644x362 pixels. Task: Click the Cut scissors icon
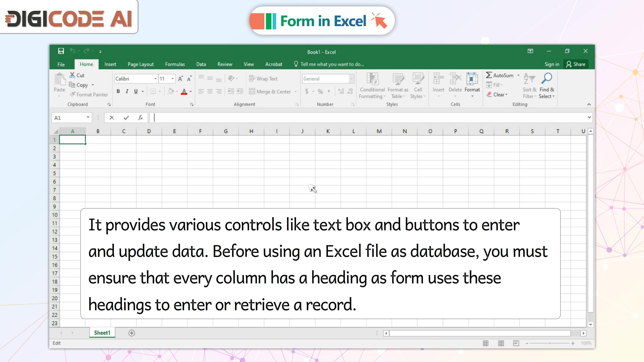point(72,75)
